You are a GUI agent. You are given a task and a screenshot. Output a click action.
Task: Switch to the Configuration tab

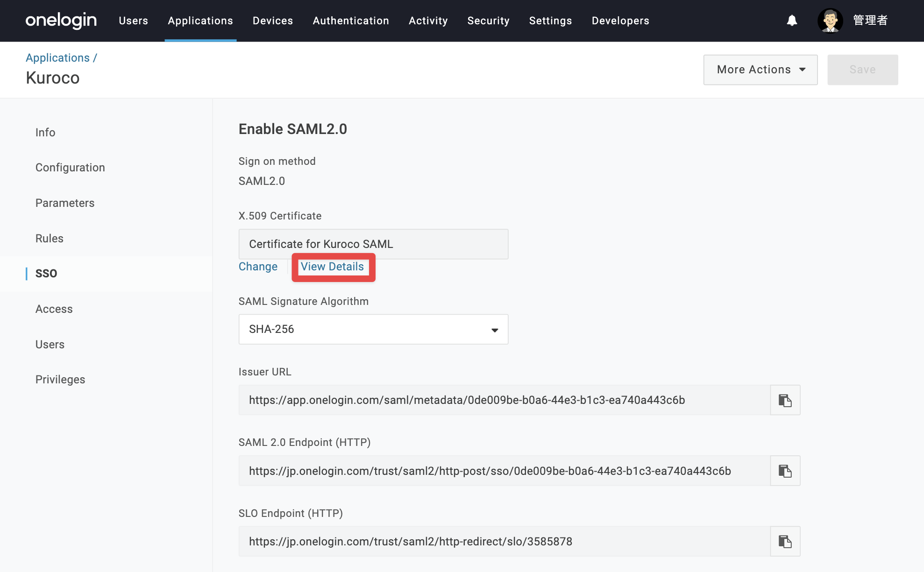[x=70, y=168]
